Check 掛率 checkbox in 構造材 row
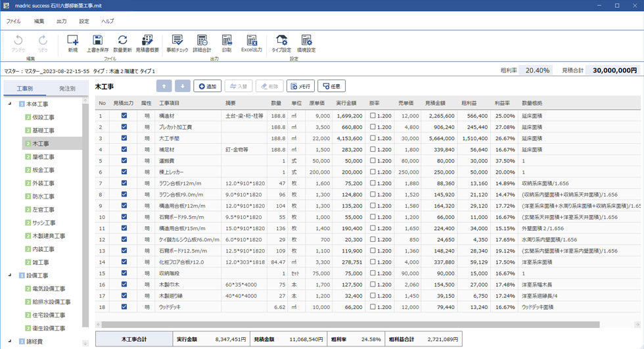The image size is (644, 349). pos(373,116)
